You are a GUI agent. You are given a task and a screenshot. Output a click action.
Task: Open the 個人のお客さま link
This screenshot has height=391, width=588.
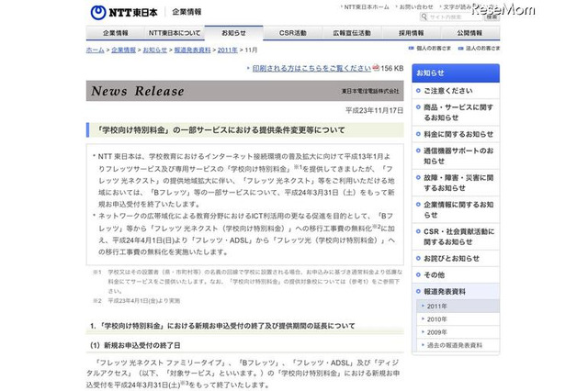click(x=433, y=49)
